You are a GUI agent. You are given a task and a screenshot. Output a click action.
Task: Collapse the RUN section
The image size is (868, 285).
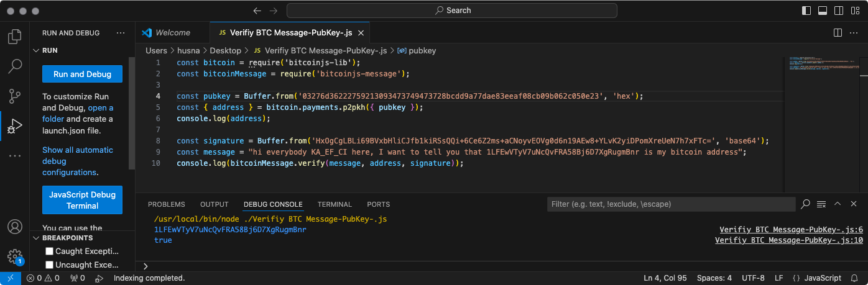pyautogui.click(x=36, y=50)
